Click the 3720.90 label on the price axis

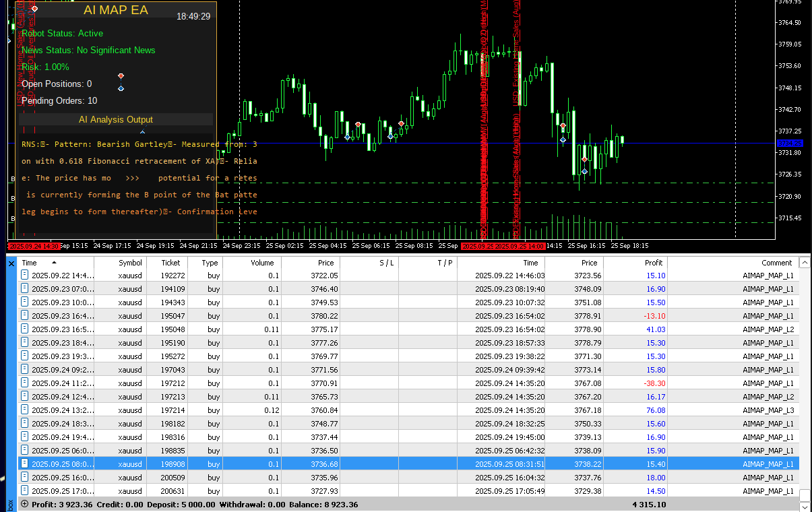pos(789,196)
